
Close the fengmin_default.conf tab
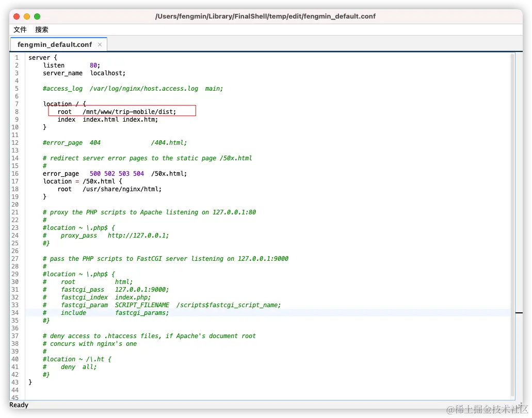coord(100,44)
